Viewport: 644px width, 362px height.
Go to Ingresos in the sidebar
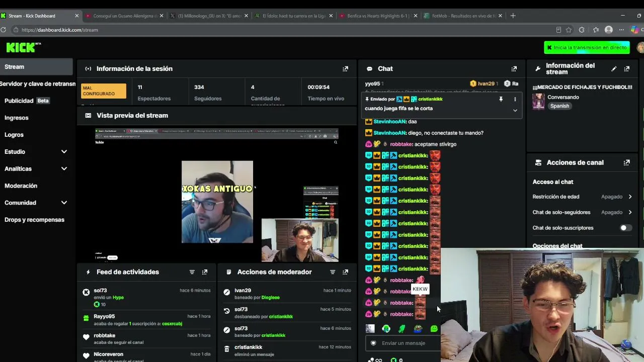(x=17, y=118)
